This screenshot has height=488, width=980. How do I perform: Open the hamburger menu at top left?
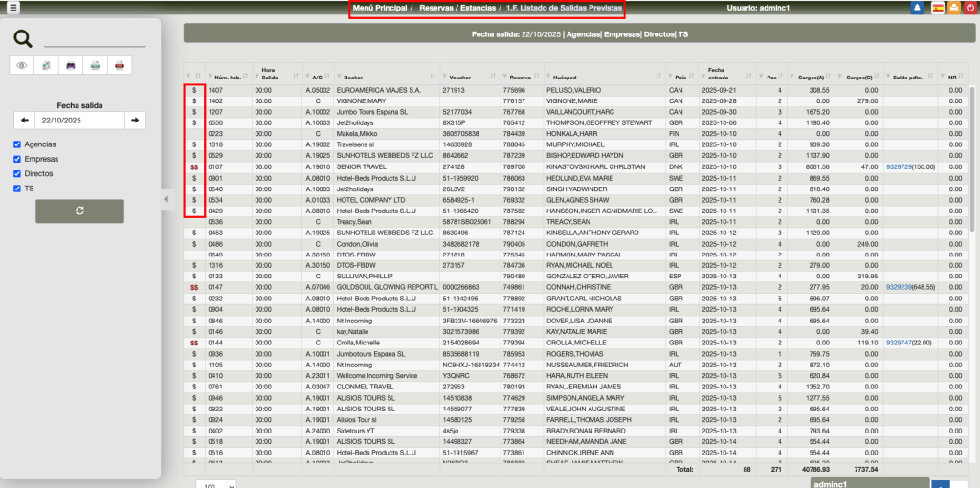[x=12, y=8]
